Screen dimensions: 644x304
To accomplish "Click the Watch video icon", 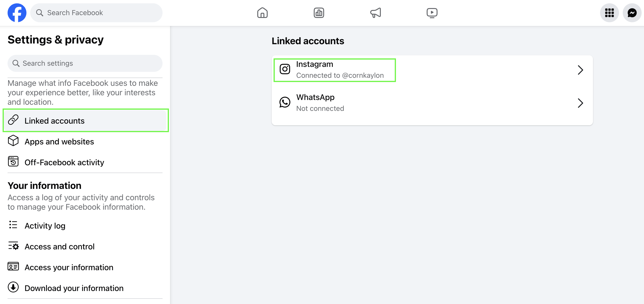I will coord(432,13).
